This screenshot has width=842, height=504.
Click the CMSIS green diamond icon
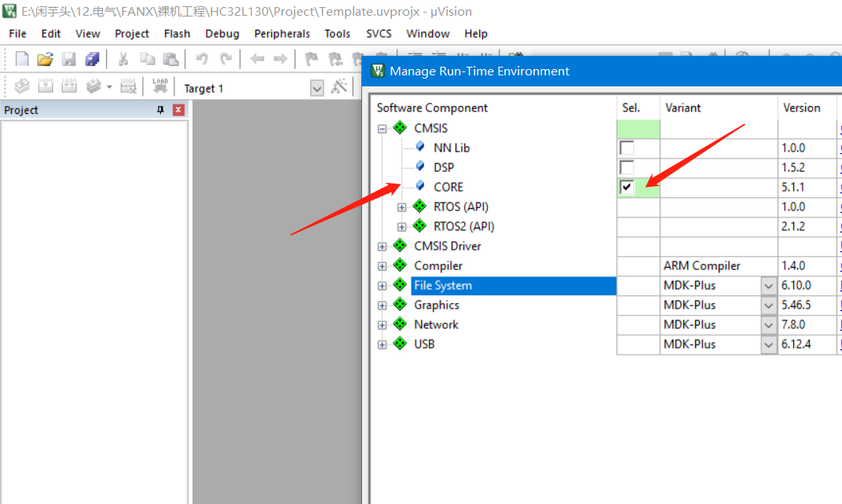pyautogui.click(x=400, y=128)
